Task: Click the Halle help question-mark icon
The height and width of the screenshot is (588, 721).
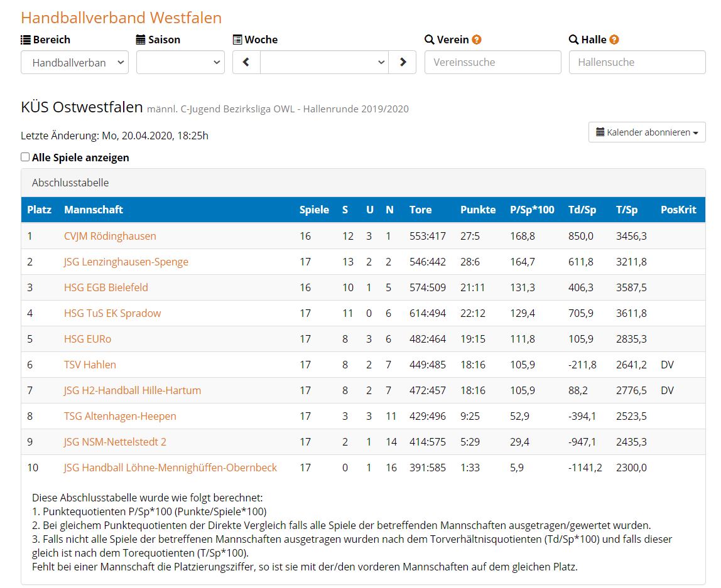Action: 614,40
